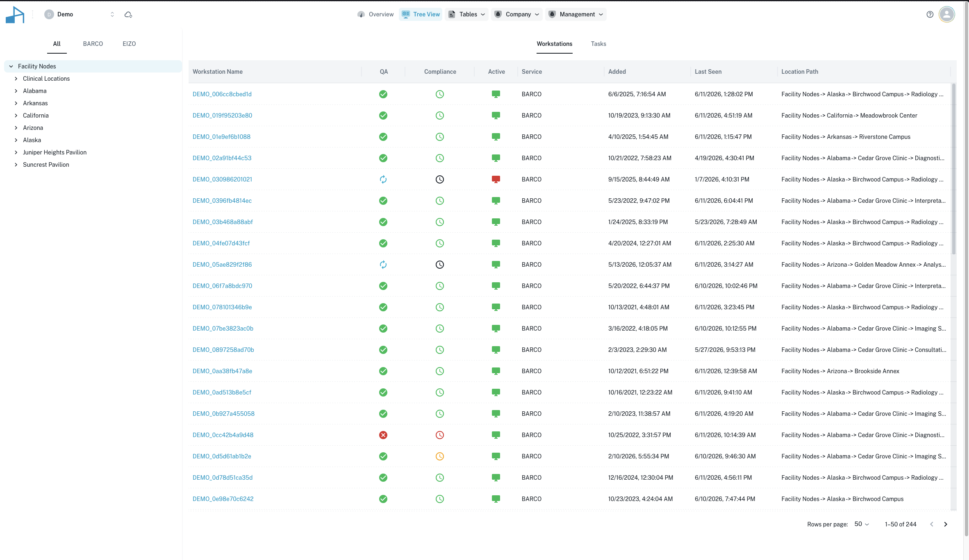Screen dimensions: 969x560
Task: Open the cloud sync icon next to Demo
Action: pos(128,15)
